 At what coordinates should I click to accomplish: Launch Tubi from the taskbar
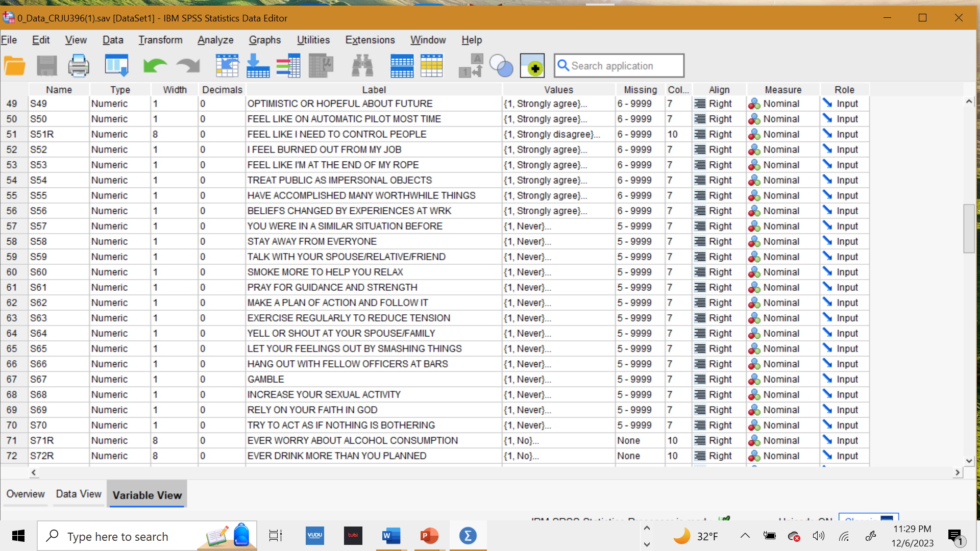pyautogui.click(x=353, y=536)
